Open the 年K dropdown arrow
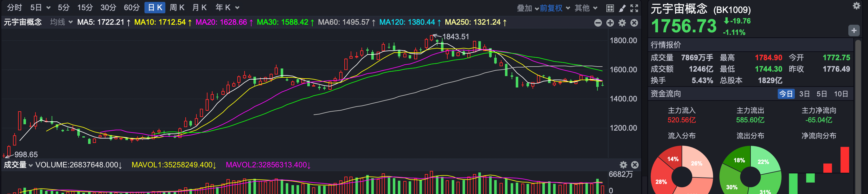The width and height of the screenshot is (868, 194). 237,8
